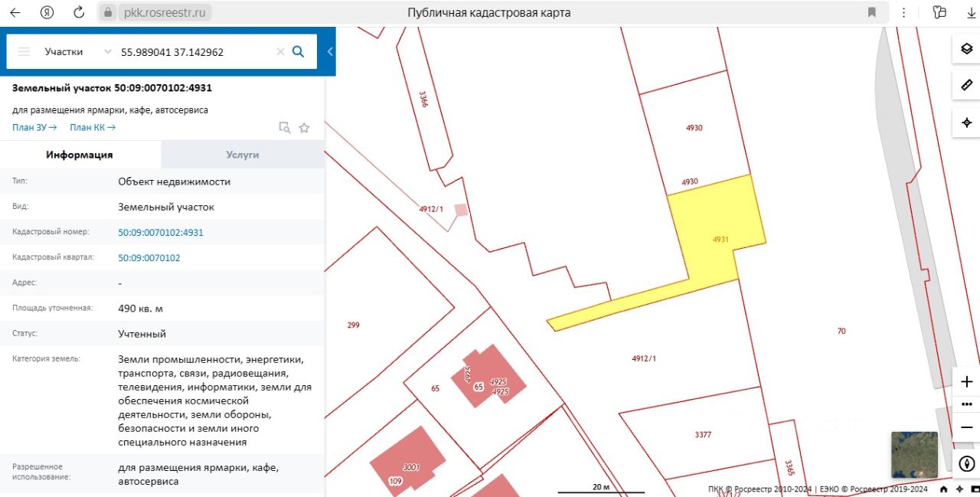The height and width of the screenshot is (497, 980).
Task: Bookmark this page in the address bar
Action: [871, 12]
